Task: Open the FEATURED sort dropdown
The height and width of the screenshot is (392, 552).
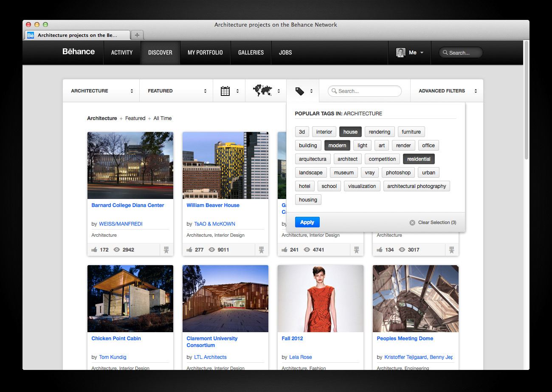Action: click(x=176, y=91)
